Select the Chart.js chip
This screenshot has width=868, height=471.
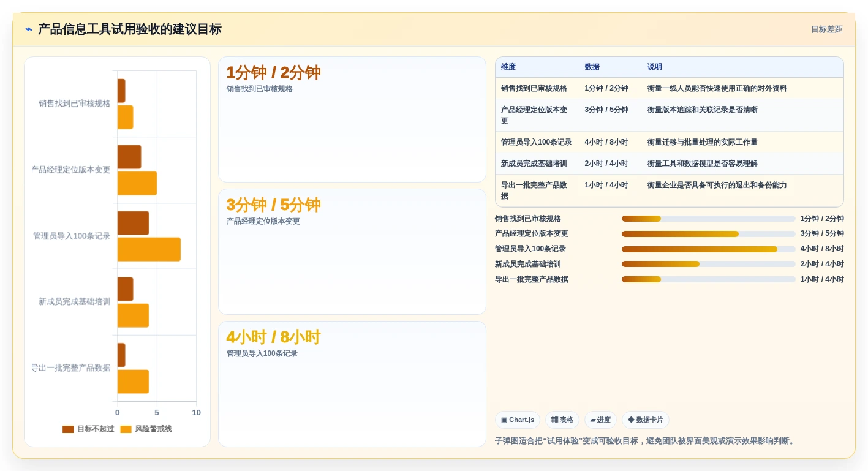point(518,420)
